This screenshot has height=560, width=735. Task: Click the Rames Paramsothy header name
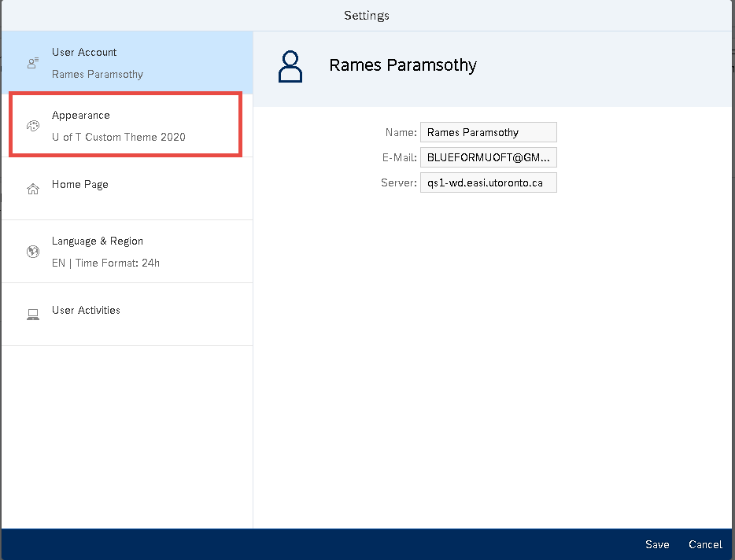pyautogui.click(x=403, y=65)
